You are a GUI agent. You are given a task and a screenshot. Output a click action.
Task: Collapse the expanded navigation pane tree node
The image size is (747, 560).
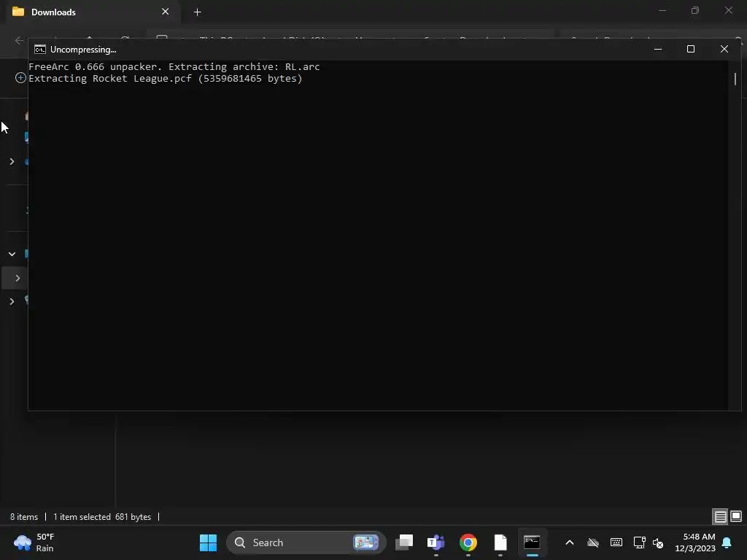pos(12,254)
